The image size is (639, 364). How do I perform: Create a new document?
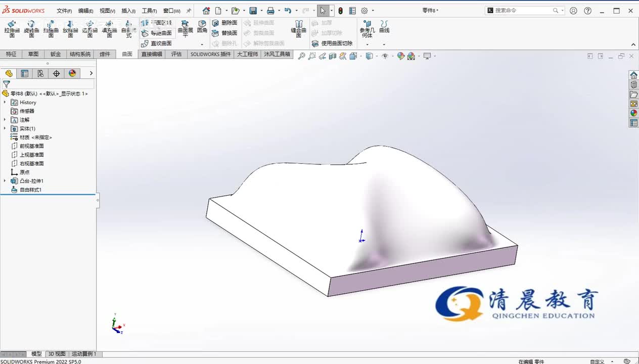point(218,11)
